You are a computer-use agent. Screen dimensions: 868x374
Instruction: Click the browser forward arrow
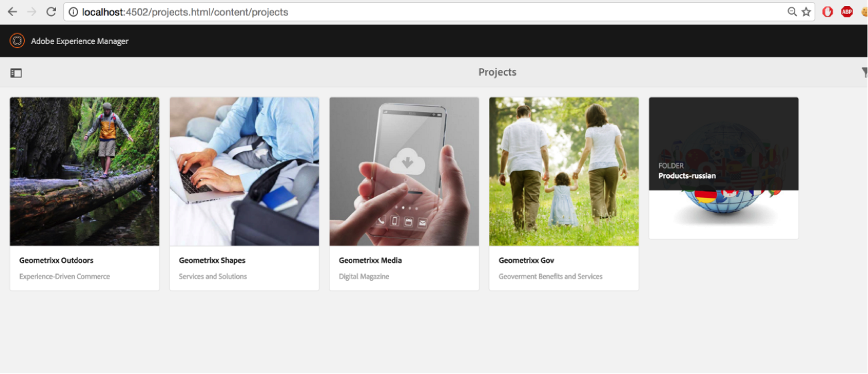click(x=31, y=12)
